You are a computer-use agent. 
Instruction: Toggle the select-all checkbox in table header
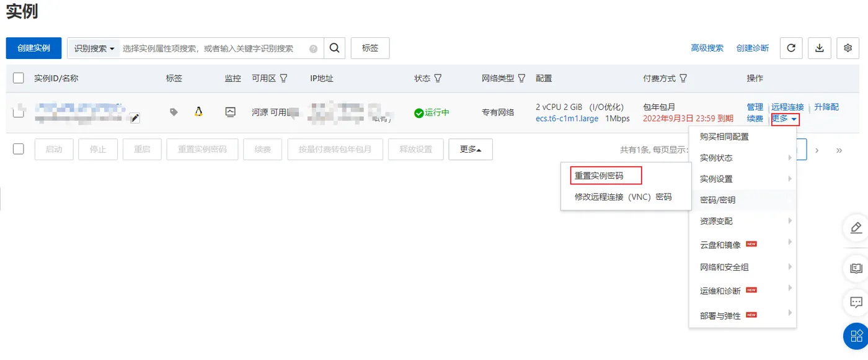click(19, 78)
